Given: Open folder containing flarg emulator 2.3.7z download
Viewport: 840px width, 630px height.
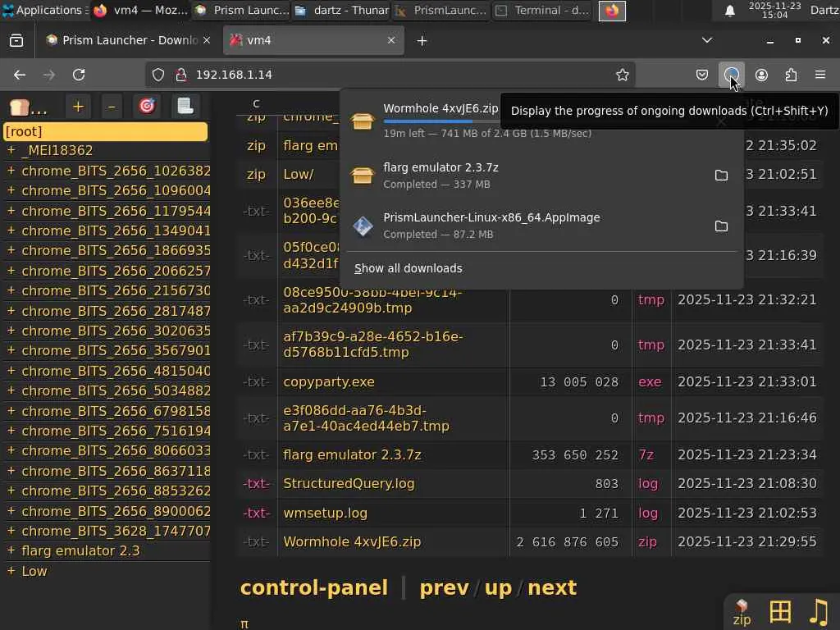Looking at the screenshot, I should click(721, 176).
